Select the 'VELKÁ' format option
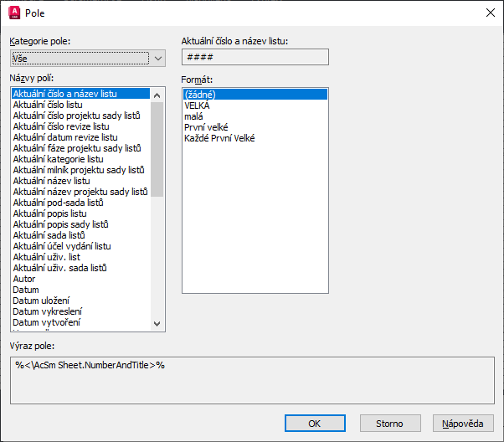Image resolution: width=504 pixels, height=442 pixels. point(198,105)
